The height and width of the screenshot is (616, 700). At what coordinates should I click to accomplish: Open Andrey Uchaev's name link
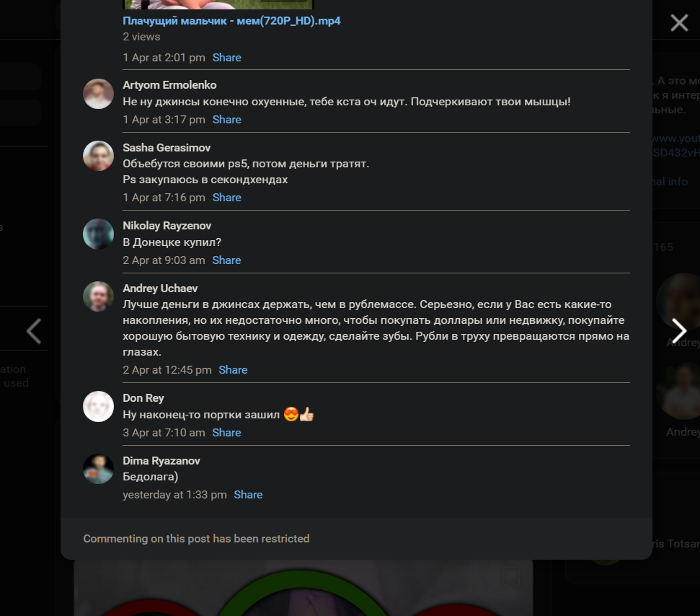point(160,289)
